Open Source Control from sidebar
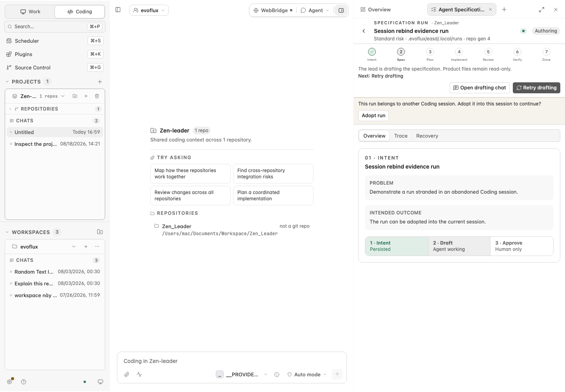Viewport: 565px width, 392px height. pos(55,67)
